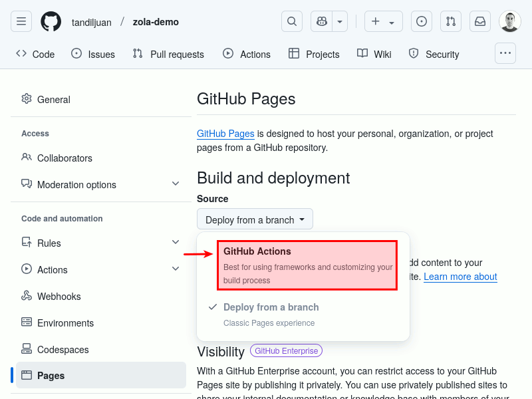Viewport: 532px width, 399px height.
Task: Expand Moderation options chevron
Action: pyautogui.click(x=176, y=184)
